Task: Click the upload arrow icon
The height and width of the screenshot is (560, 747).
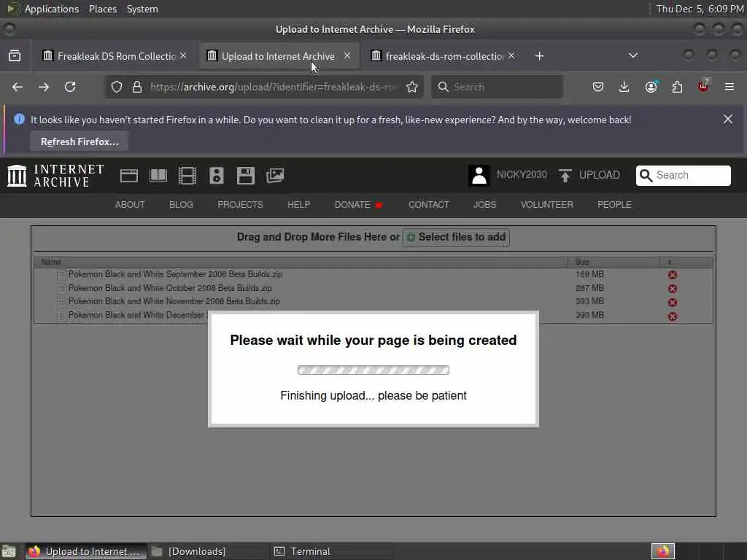Action: tap(565, 175)
